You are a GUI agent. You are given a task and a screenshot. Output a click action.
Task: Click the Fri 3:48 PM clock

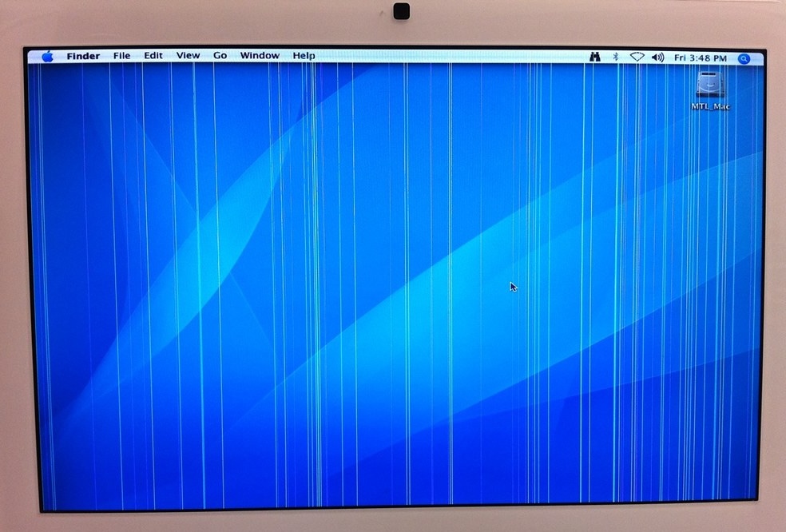[700, 58]
